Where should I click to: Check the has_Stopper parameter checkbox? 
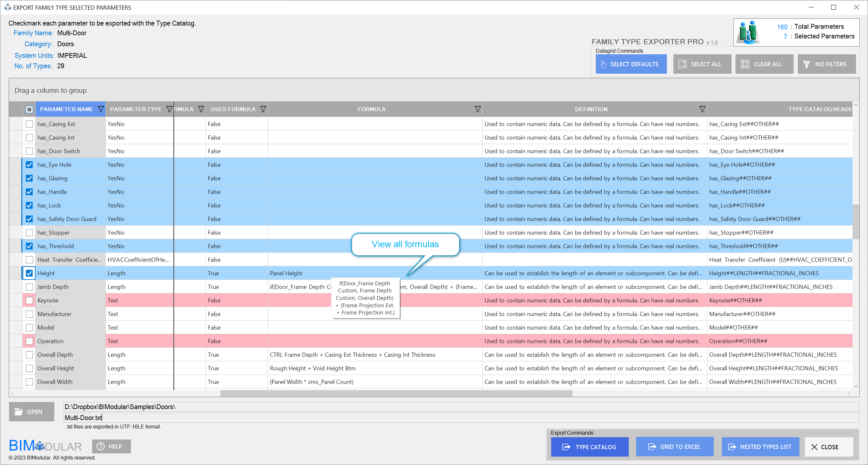[29, 233]
